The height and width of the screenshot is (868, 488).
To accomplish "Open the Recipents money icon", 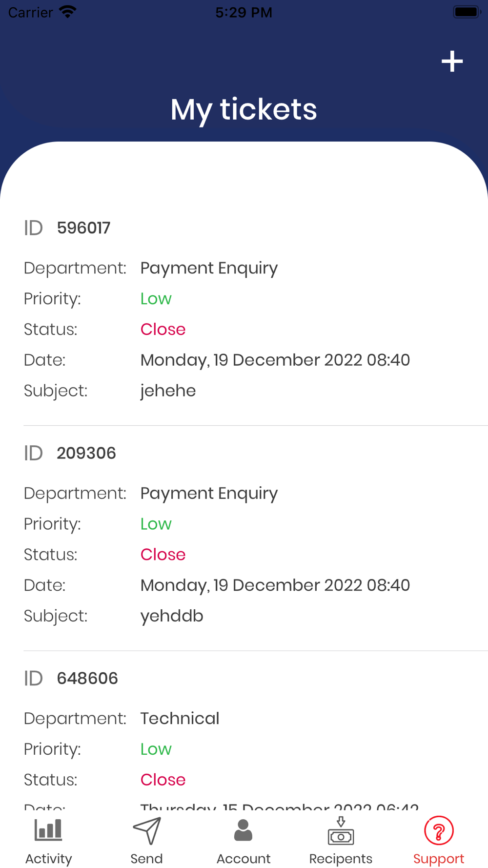I will pyautogui.click(x=341, y=830).
